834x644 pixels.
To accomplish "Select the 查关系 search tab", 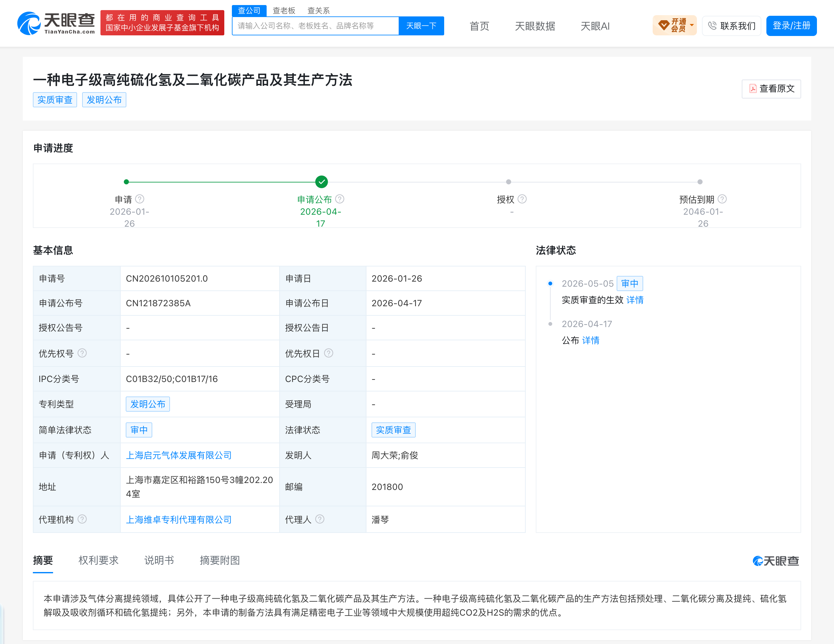I will (x=318, y=10).
